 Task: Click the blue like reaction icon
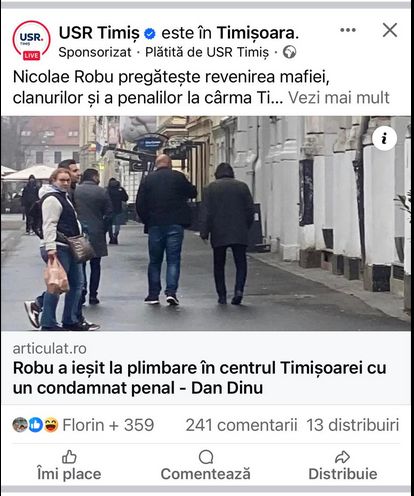36,425
